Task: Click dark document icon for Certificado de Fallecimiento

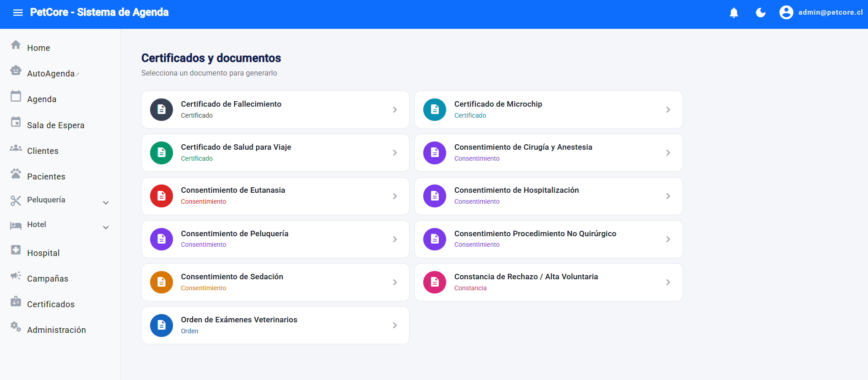Action: [x=162, y=109]
